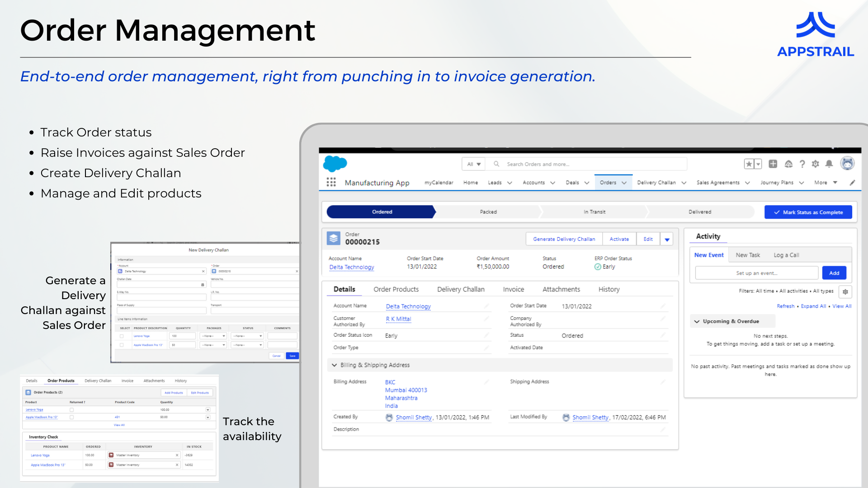Click the Order record layers icon
This screenshot has height=488, width=868.
(x=334, y=238)
